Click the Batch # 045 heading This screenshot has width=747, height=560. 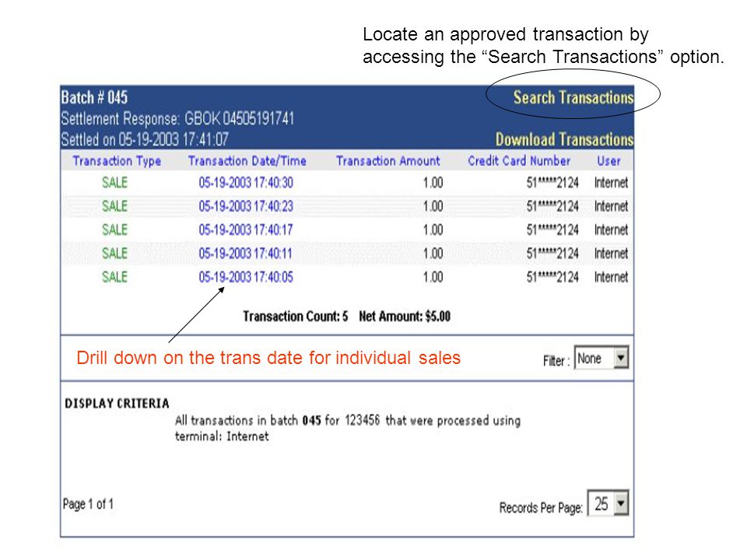point(94,98)
